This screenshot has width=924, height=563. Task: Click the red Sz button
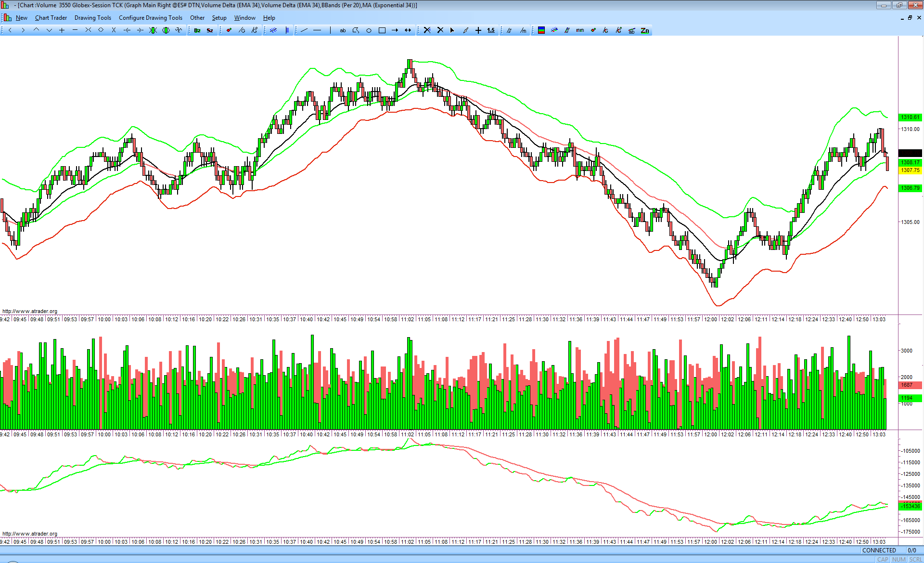click(210, 30)
